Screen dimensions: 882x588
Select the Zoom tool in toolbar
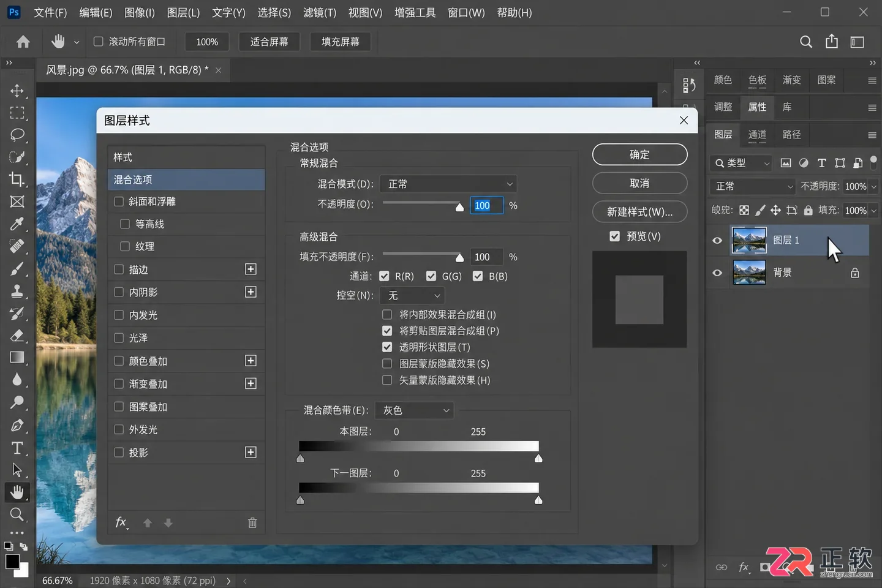click(17, 514)
